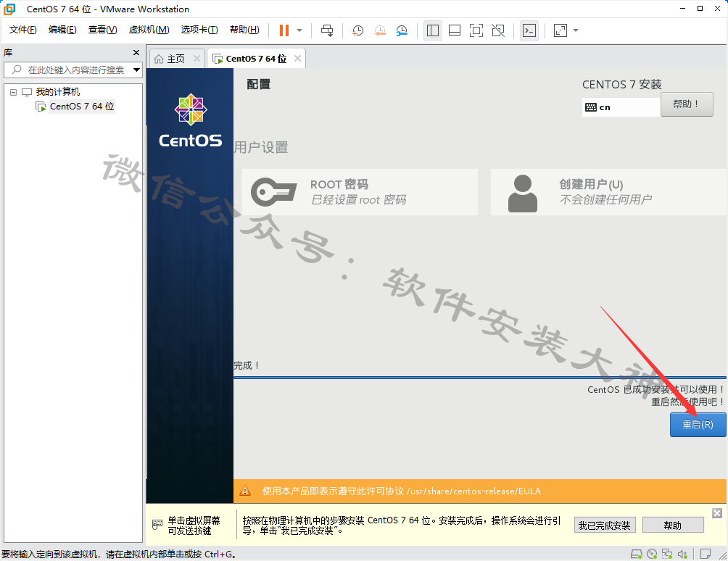This screenshot has width=728, height=561.
Task: Click the hard disk status icon
Action: click(637, 554)
